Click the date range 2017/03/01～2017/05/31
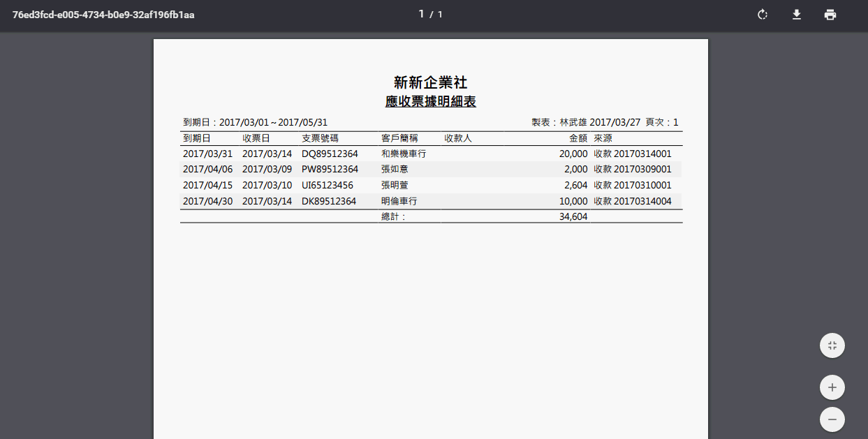Screen dimensions: 868x439 point(274,122)
